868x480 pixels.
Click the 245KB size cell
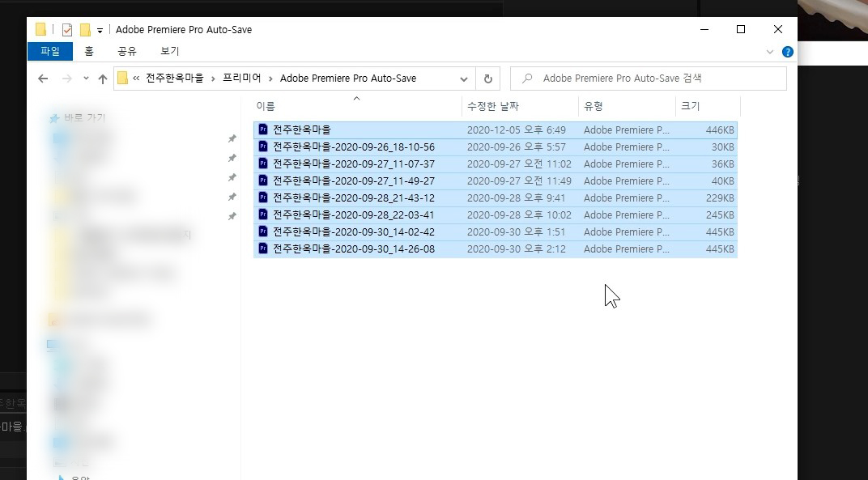pos(720,215)
